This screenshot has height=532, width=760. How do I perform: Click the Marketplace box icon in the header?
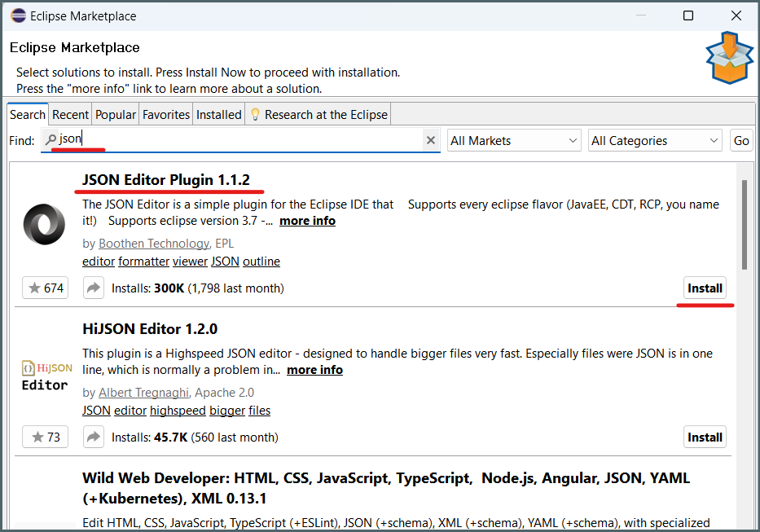point(730,58)
